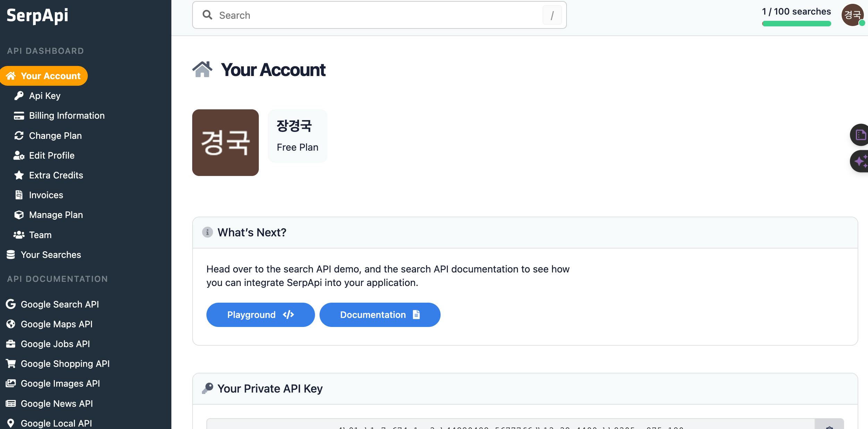This screenshot has width=868, height=429.
Task: Open Edit Profile
Action: [x=52, y=155]
